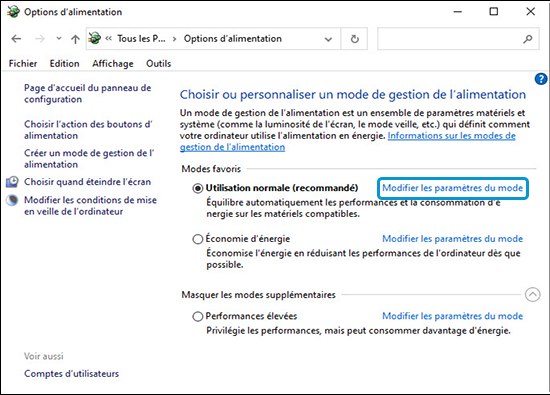The height and width of the screenshot is (395, 550).
Task: Click the monitor clock icon beside éteindre l'écran
Action: [x=12, y=181]
